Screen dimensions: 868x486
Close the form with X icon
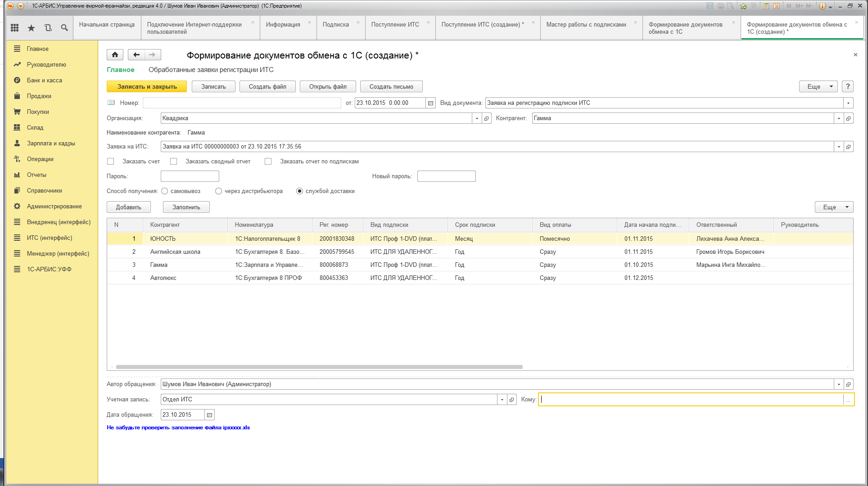855,55
